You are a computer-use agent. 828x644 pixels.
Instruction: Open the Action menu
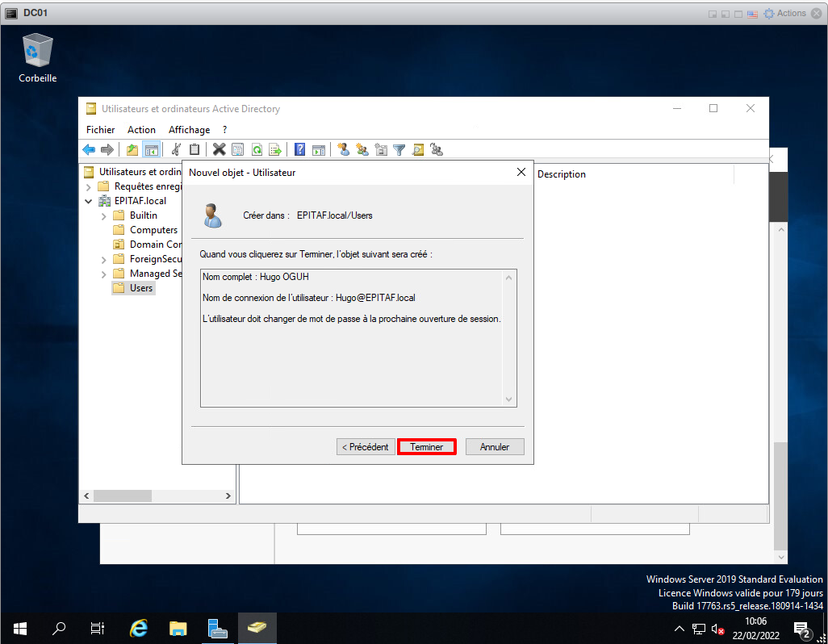(x=141, y=130)
